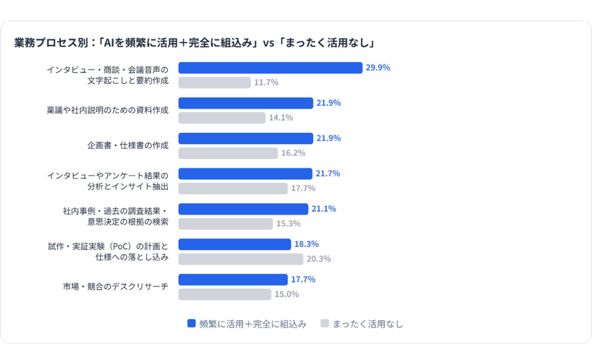Select the blue bar for 企画書・仕様書の作成
Image resolution: width=592 pixels, height=364 pixels.
246,138
